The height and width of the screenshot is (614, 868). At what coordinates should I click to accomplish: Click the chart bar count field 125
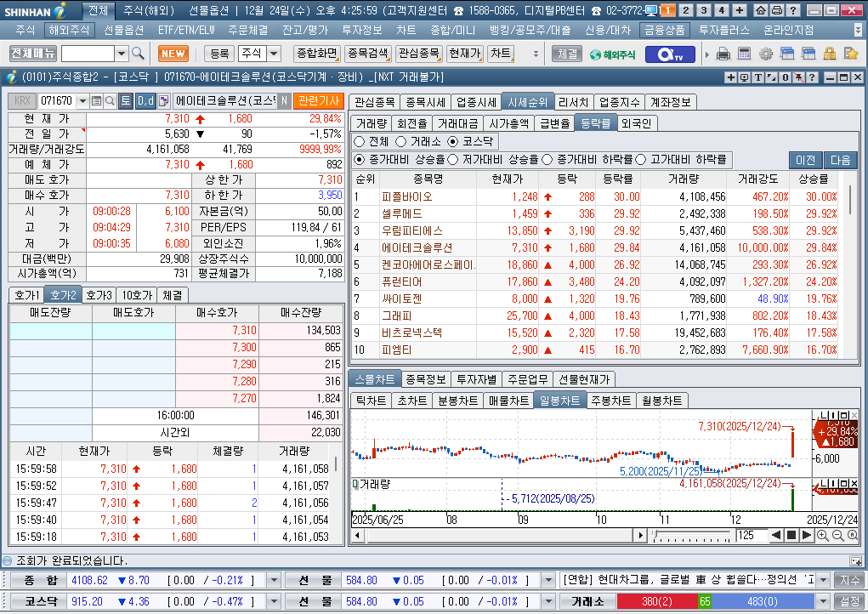pos(752,536)
